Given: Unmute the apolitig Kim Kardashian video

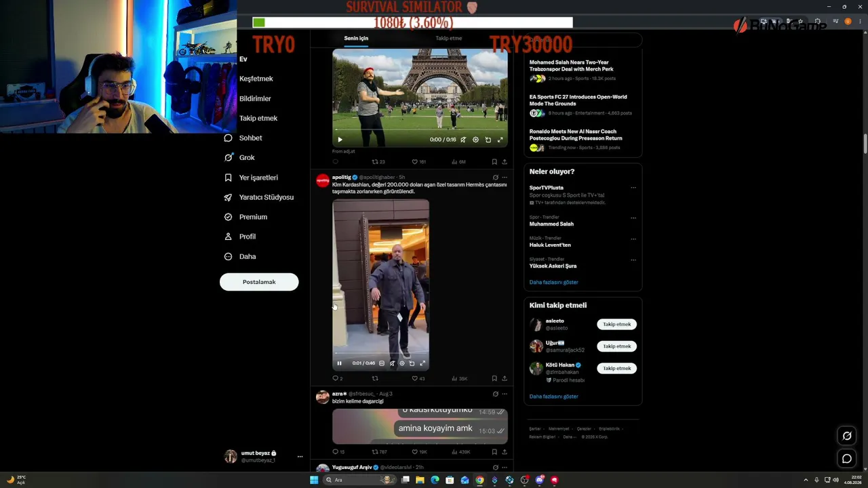Looking at the screenshot, I should [392, 363].
